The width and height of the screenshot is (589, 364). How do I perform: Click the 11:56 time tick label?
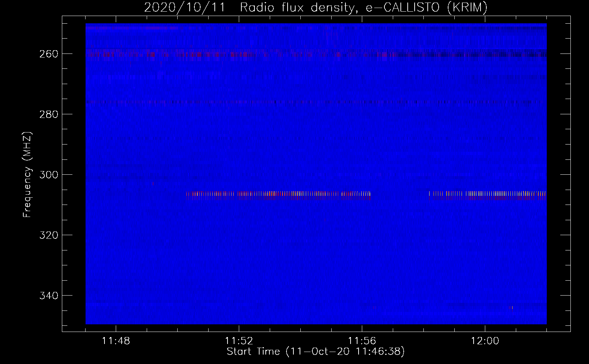[x=362, y=341]
